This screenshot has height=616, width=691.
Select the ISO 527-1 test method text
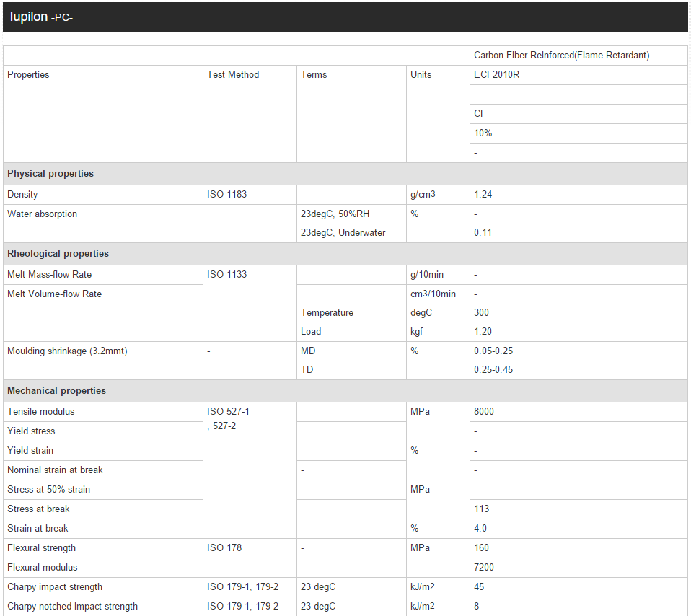pyautogui.click(x=228, y=411)
